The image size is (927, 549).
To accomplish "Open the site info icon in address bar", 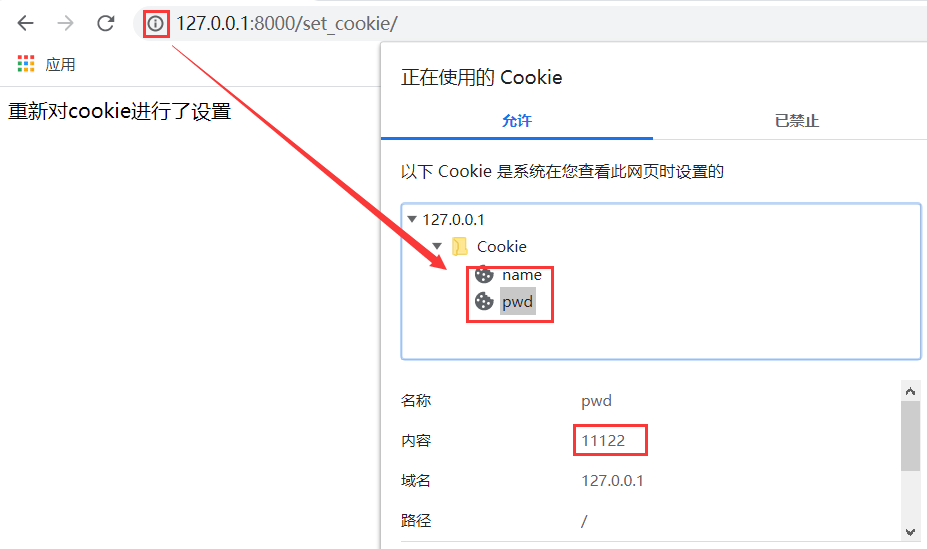I will [x=155, y=24].
